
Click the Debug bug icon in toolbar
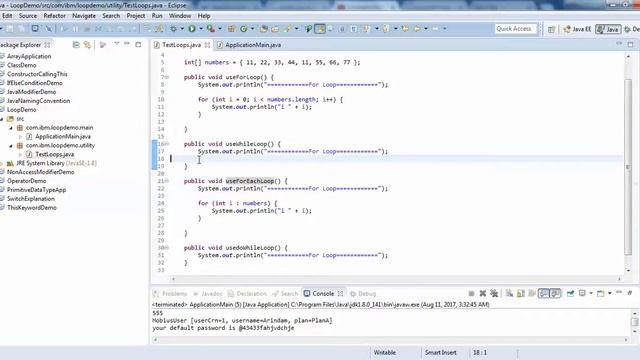pyautogui.click(x=173, y=29)
